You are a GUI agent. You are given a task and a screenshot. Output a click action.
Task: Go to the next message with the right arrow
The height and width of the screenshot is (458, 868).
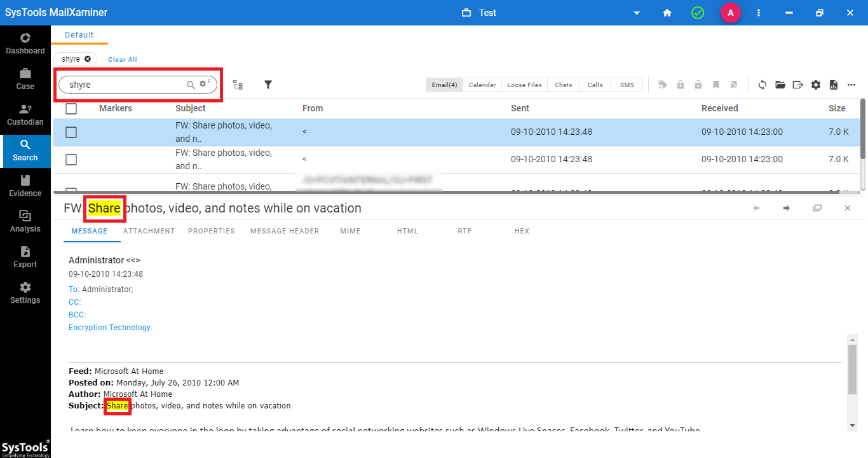[x=787, y=208]
